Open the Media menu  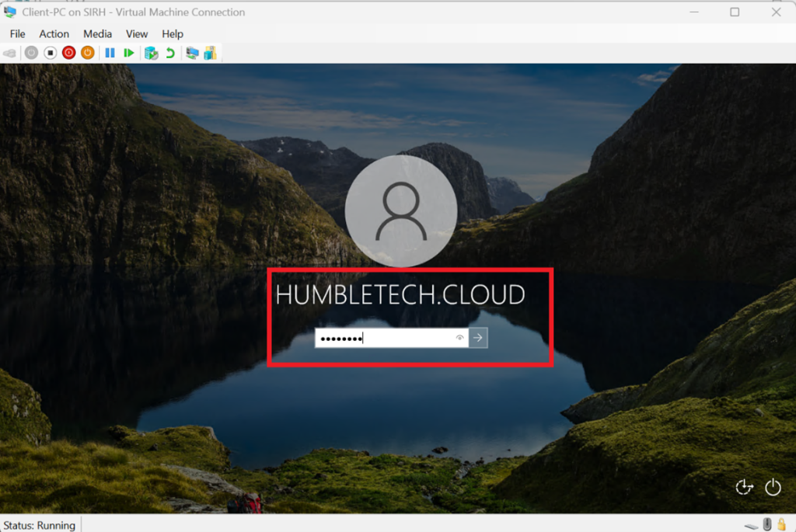97,33
